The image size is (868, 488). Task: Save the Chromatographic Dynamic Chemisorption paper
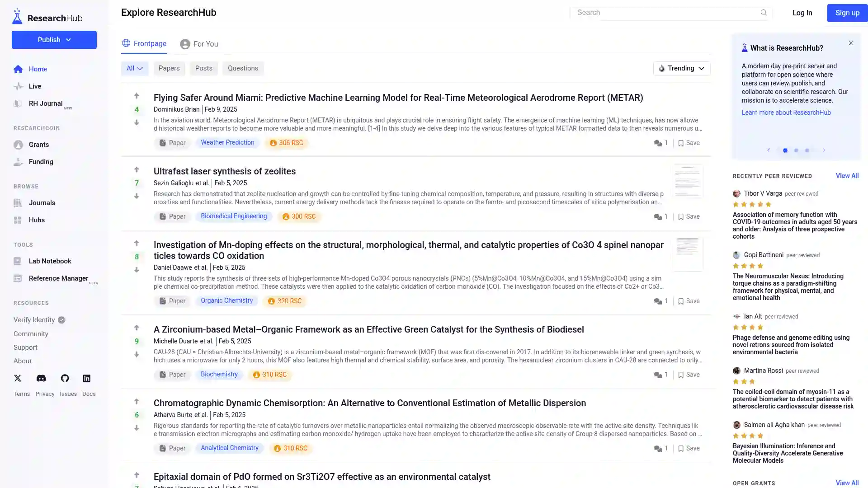click(x=689, y=448)
